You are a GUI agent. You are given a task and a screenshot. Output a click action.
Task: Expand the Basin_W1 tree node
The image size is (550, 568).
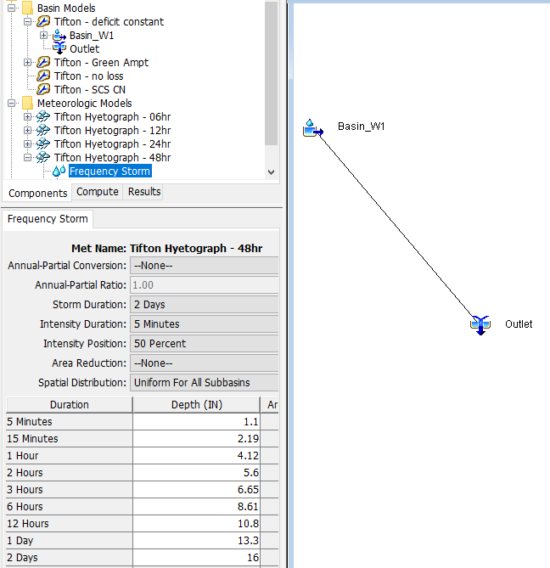43,35
